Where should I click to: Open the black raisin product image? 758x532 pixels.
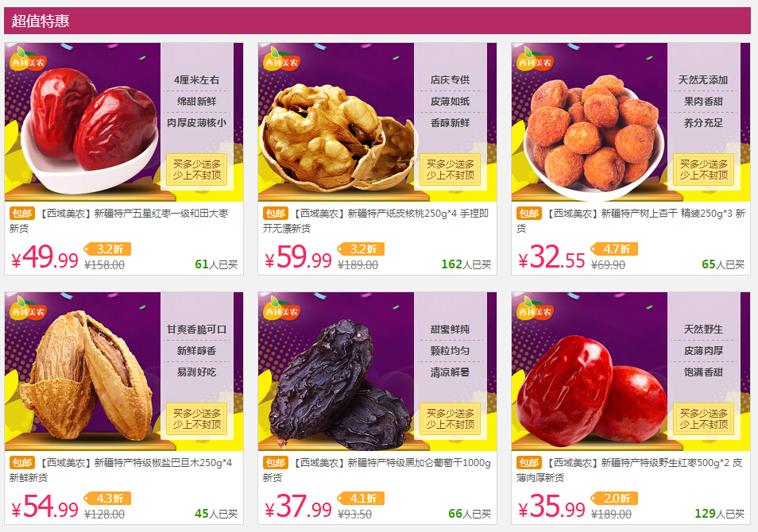pos(377,371)
